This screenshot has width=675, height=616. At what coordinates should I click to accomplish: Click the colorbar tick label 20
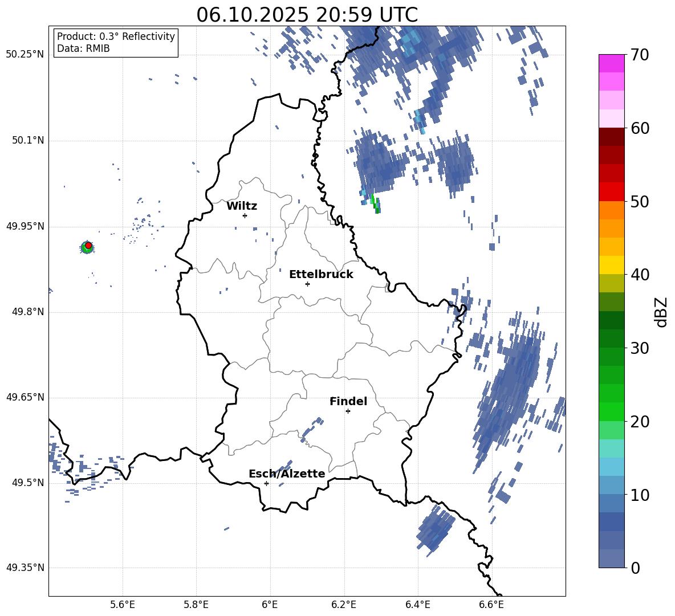pos(640,422)
